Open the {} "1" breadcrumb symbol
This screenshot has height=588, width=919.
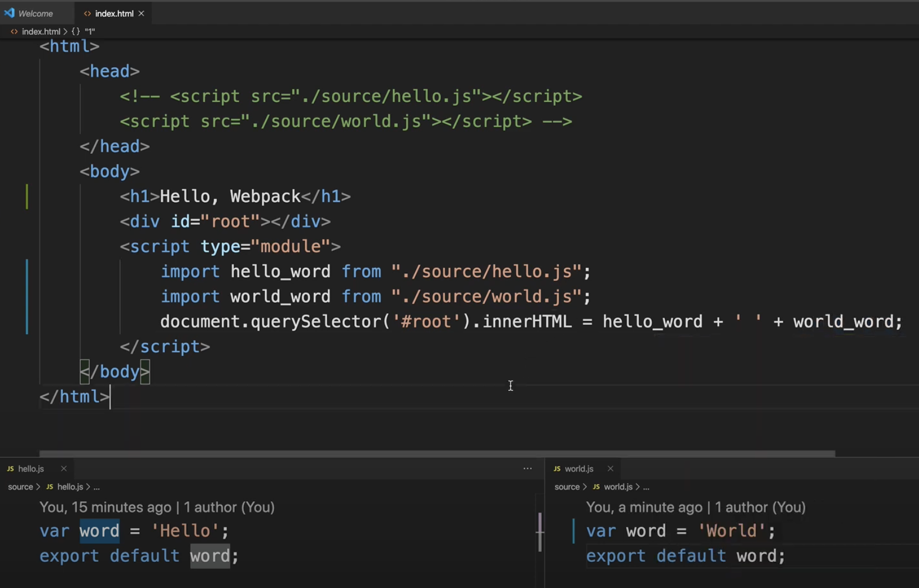[x=83, y=31]
